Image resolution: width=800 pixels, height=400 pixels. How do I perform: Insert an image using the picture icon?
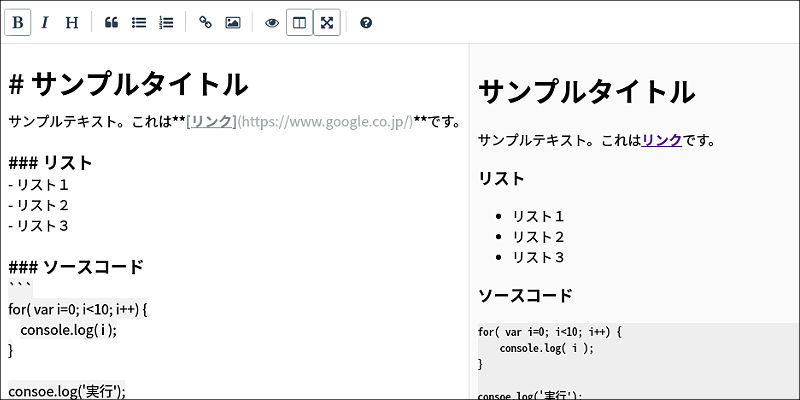pyautogui.click(x=233, y=23)
